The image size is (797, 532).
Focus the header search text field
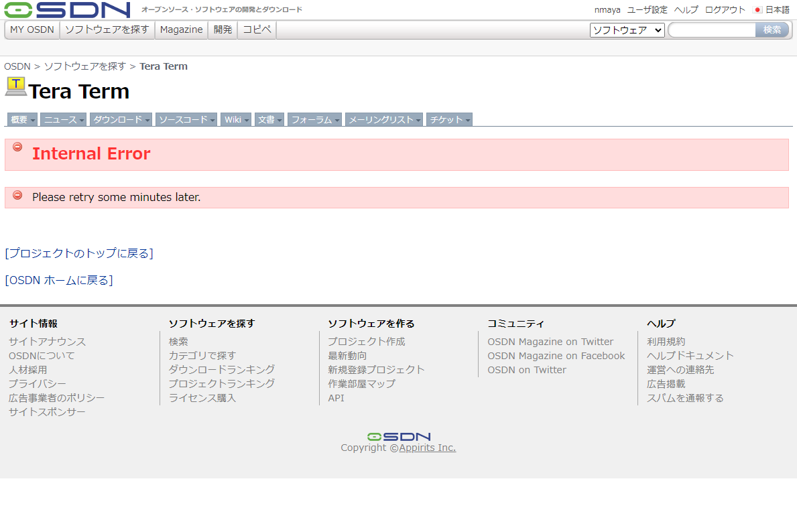[x=712, y=30]
